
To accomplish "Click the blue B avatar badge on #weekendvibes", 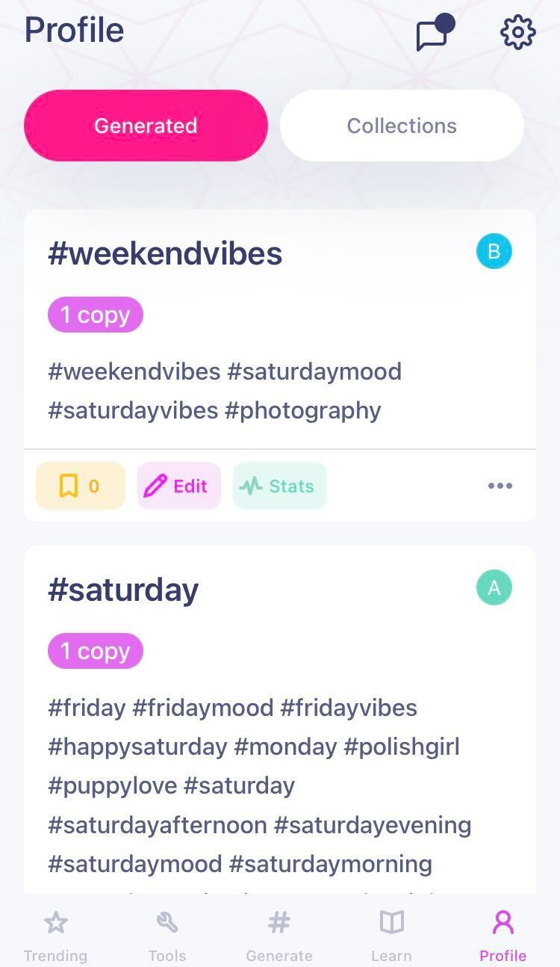I will [x=494, y=251].
